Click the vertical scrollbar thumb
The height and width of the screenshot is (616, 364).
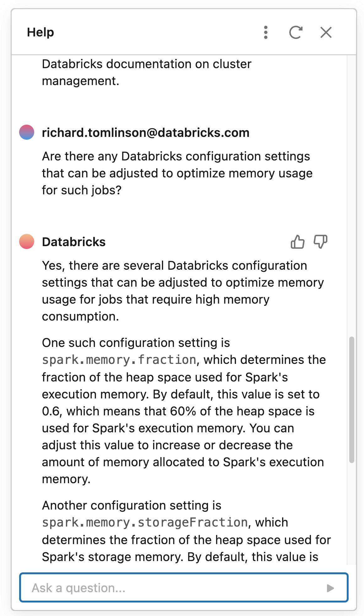352,399
